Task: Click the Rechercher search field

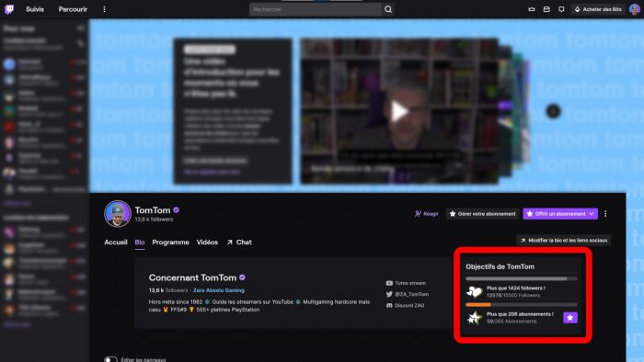Action: [315, 9]
